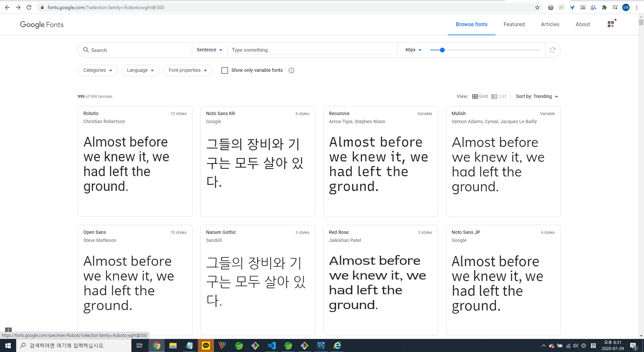Open the About tab
The height and width of the screenshot is (352, 644).
coord(583,24)
